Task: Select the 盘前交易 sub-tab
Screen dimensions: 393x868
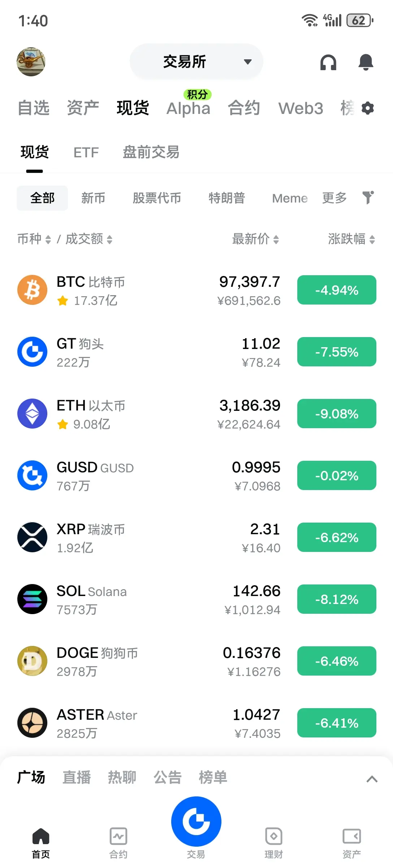Action: click(x=151, y=152)
